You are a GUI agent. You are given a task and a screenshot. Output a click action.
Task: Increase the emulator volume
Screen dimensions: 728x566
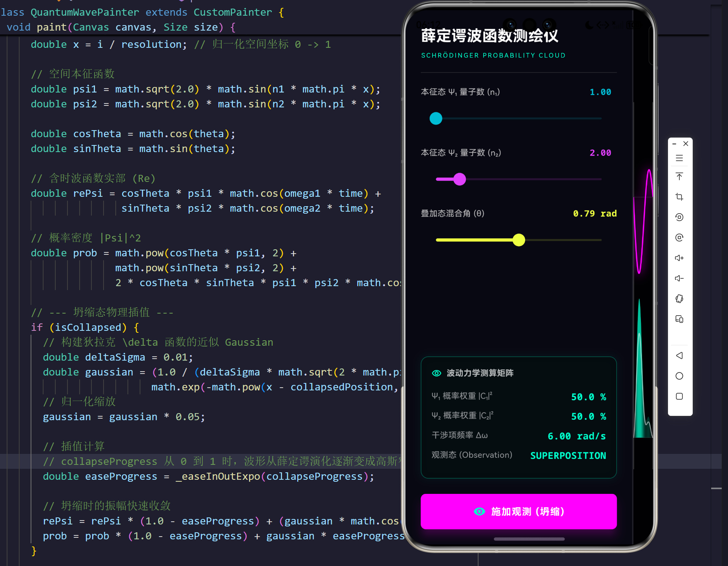(x=680, y=258)
